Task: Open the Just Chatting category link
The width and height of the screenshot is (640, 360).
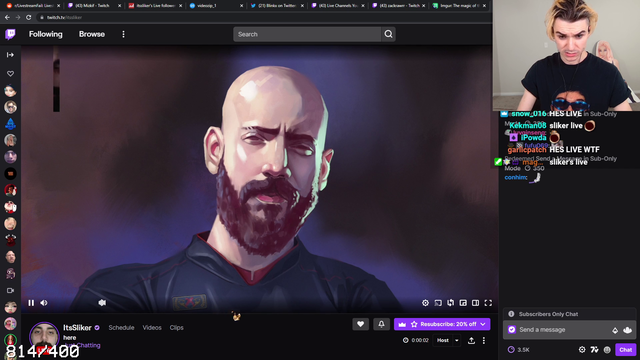Action: (x=82, y=345)
